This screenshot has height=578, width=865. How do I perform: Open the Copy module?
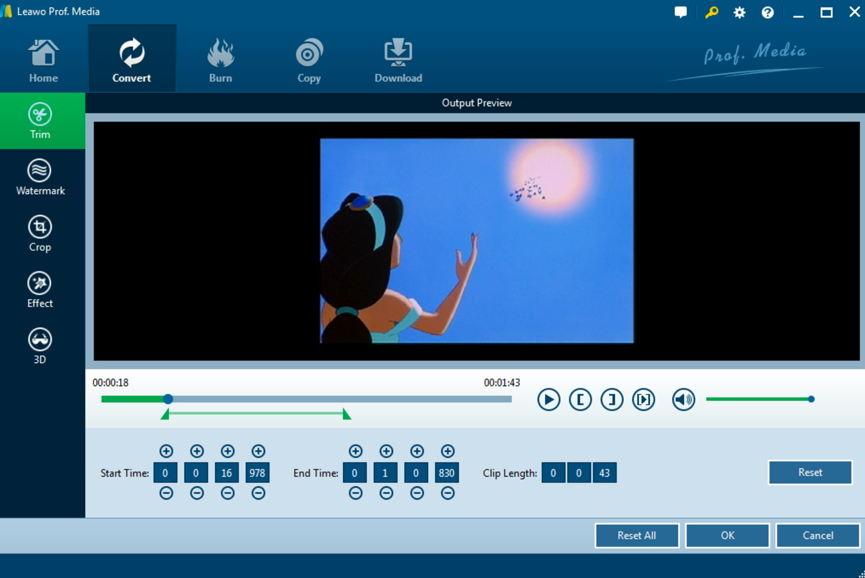click(x=308, y=57)
